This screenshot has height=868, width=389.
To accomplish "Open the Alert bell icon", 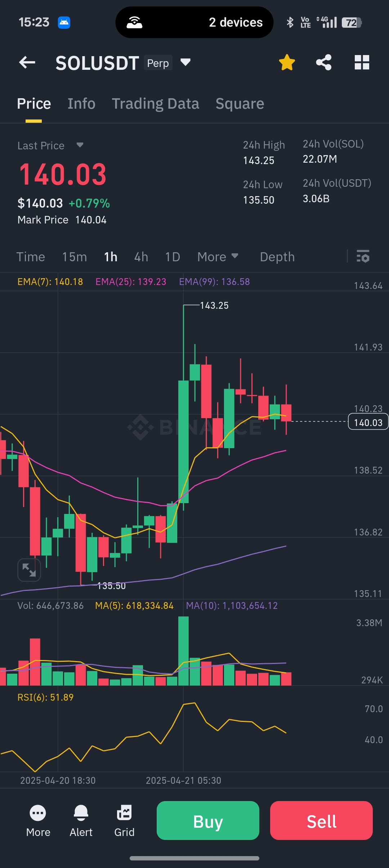I will point(81,821).
